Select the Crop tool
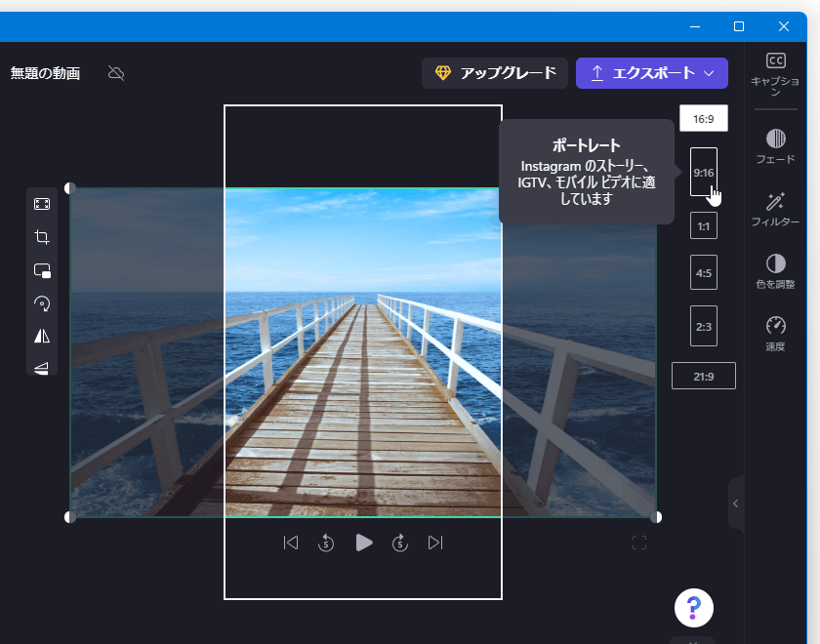The width and height of the screenshot is (820, 644). pyautogui.click(x=42, y=237)
